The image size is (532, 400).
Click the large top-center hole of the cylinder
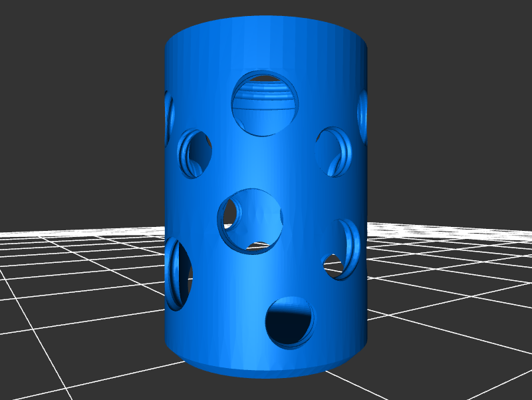tap(264, 103)
